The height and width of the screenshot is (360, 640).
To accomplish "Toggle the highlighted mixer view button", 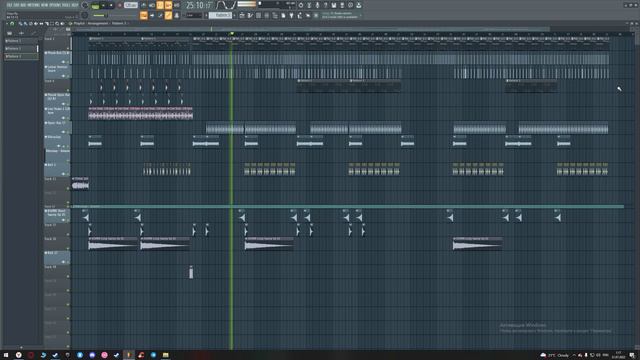I will 168,15.
